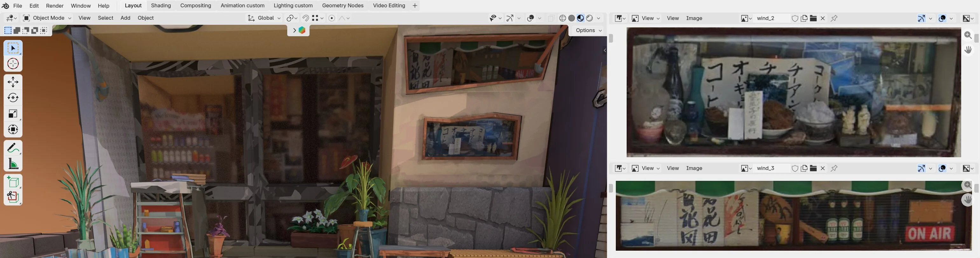Viewport: 980px width, 258px height.
Task: Switch to rendered viewport shading
Action: click(590, 18)
